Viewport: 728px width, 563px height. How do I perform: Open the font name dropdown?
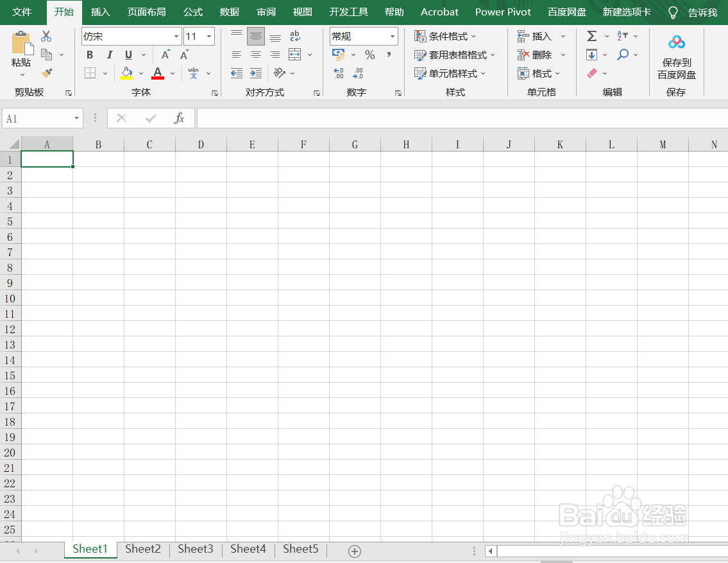point(176,36)
